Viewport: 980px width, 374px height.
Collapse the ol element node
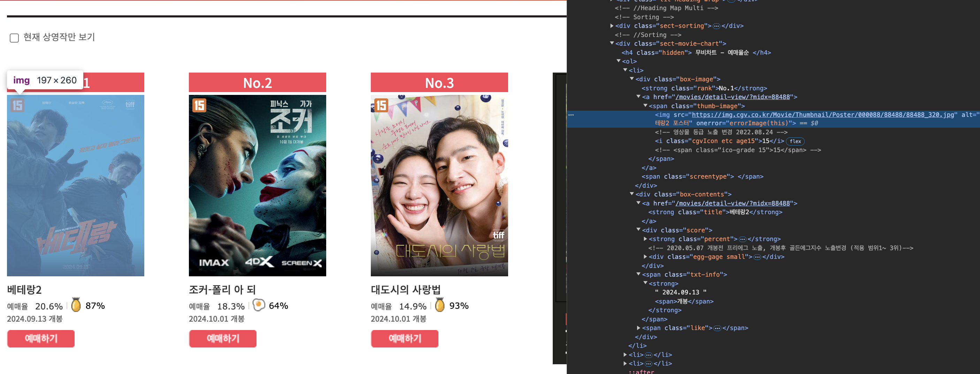pyautogui.click(x=619, y=61)
